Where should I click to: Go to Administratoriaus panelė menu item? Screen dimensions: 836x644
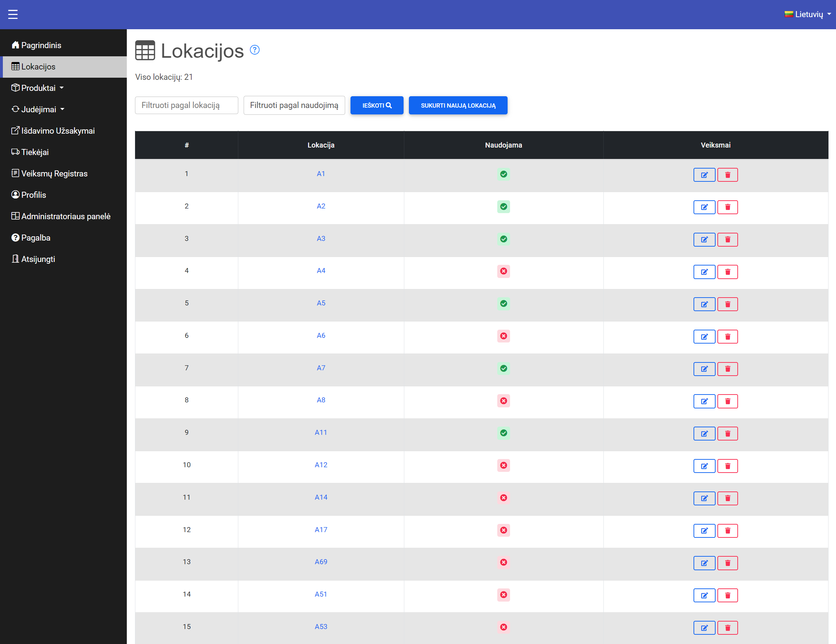[66, 216]
